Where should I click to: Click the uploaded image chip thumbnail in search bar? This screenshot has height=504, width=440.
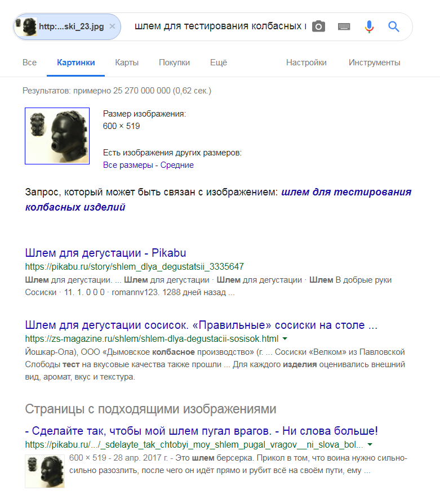(26, 26)
